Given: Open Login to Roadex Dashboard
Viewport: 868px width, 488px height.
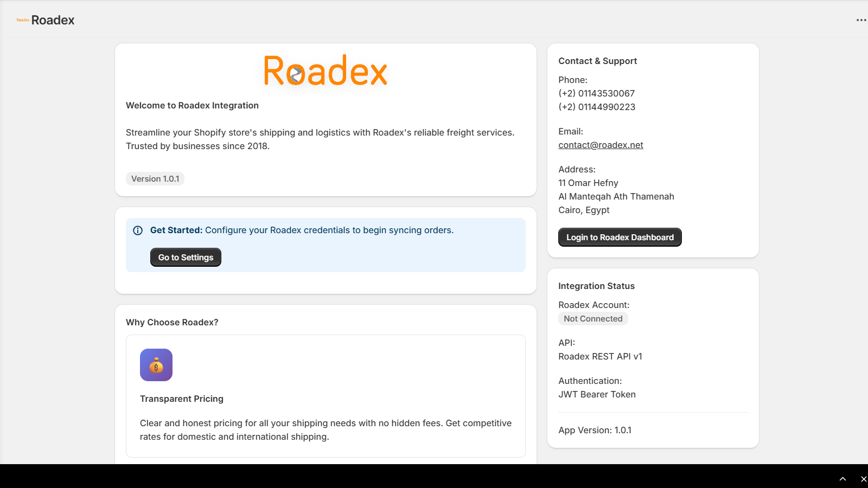Looking at the screenshot, I should 620,237.
